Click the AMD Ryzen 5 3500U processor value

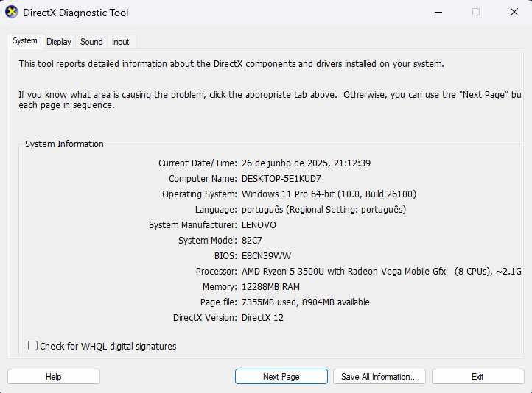(x=382, y=272)
